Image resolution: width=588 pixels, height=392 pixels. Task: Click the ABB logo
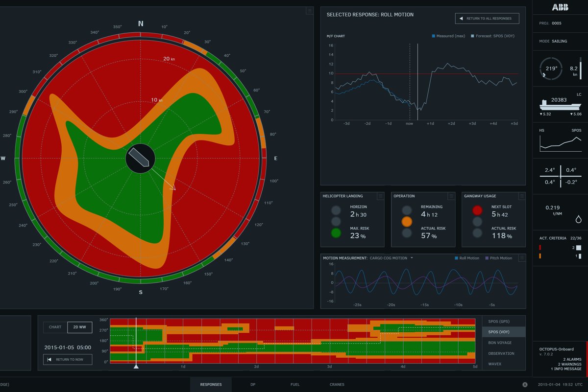(x=560, y=7)
